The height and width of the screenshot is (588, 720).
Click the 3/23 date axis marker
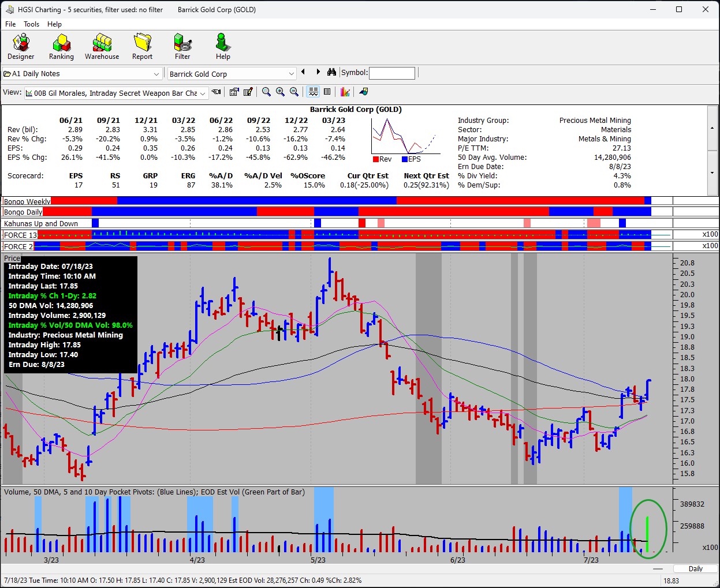(x=51, y=560)
